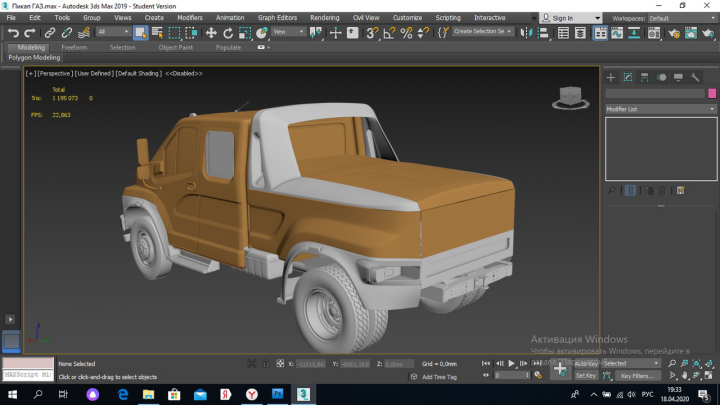Click the ViewCube in the viewport

571,97
